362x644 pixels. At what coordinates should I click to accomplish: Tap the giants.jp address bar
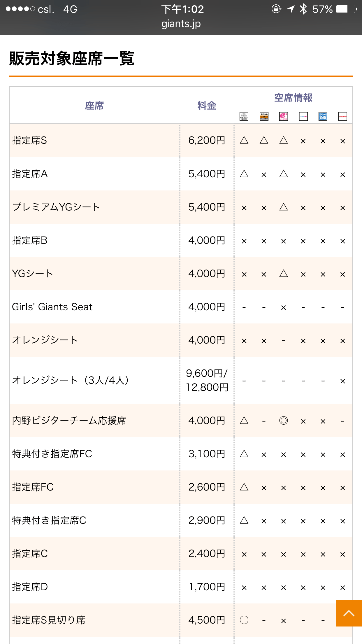(181, 24)
